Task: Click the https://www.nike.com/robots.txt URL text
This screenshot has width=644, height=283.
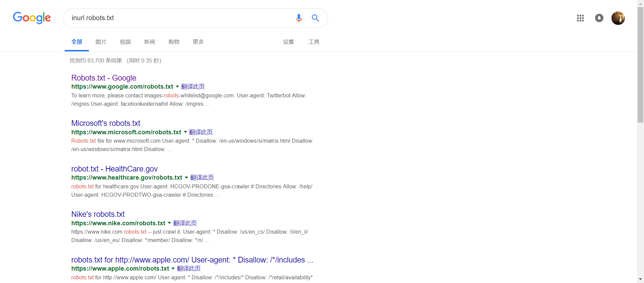Action: [118, 223]
